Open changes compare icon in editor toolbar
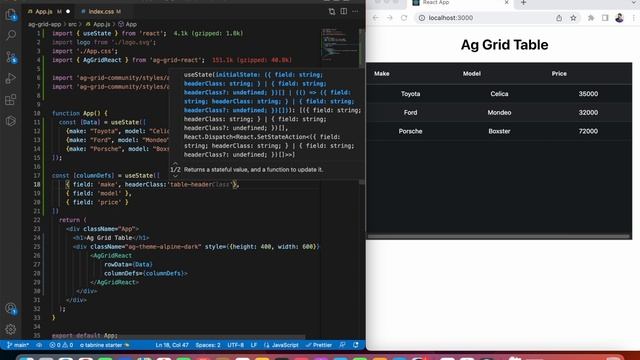 [332, 11]
